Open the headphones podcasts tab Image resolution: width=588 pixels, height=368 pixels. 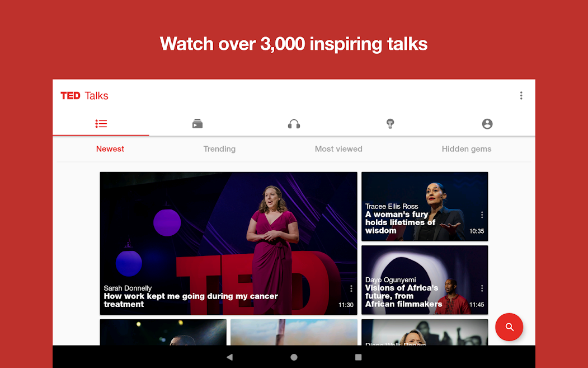pos(294,124)
